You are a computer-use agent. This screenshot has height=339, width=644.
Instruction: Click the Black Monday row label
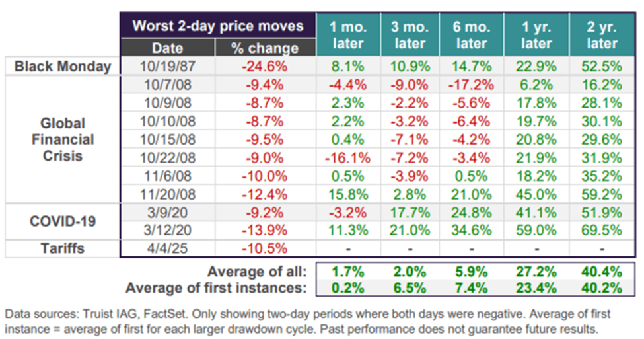point(63,67)
